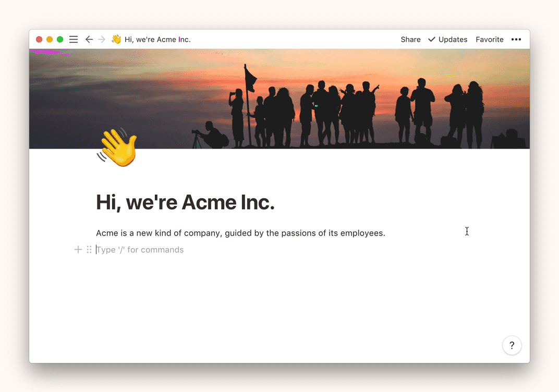The width and height of the screenshot is (559, 392).
Task: Change the large waving hand page icon
Action: (x=117, y=148)
